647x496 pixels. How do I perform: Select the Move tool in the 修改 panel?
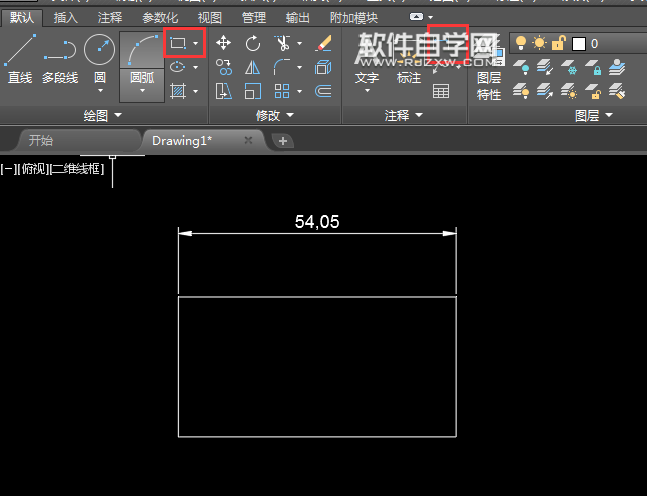pyautogui.click(x=223, y=43)
